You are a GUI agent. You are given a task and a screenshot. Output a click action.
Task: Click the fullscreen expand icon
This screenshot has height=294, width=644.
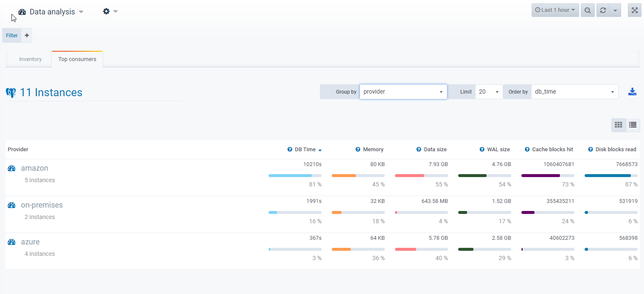(x=635, y=10)
